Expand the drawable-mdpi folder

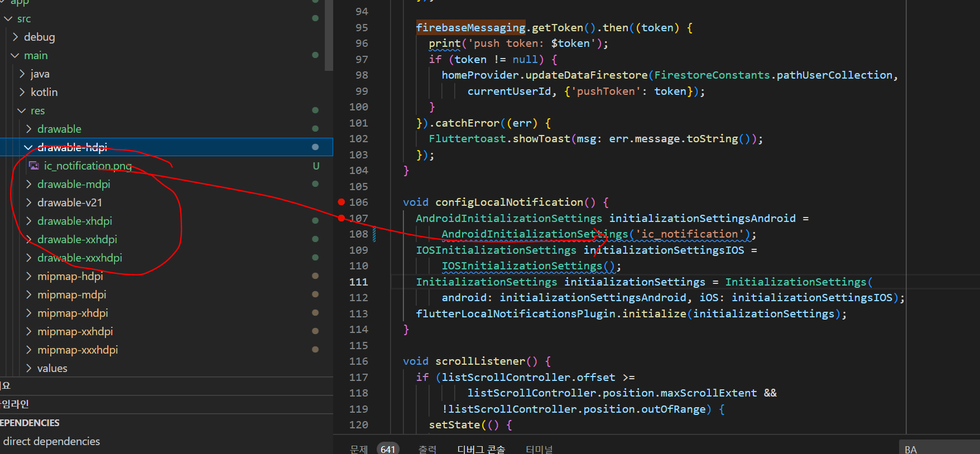(x=29, y=185)
